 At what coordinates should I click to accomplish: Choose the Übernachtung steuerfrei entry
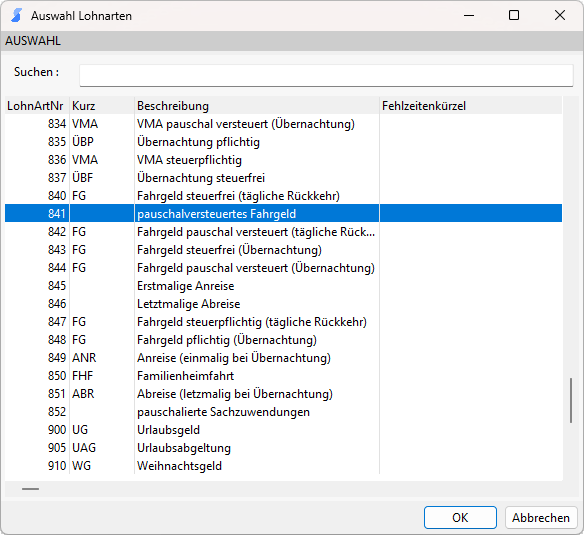coord(283,178)
